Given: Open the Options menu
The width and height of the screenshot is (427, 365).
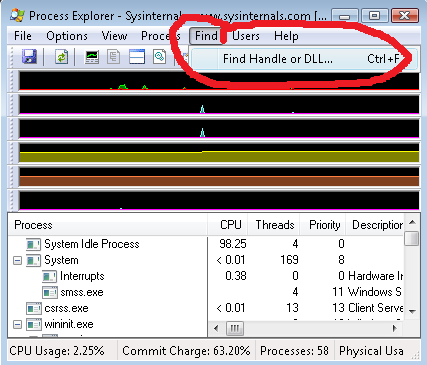Looking at the screenshot, I should click(67, 36).
